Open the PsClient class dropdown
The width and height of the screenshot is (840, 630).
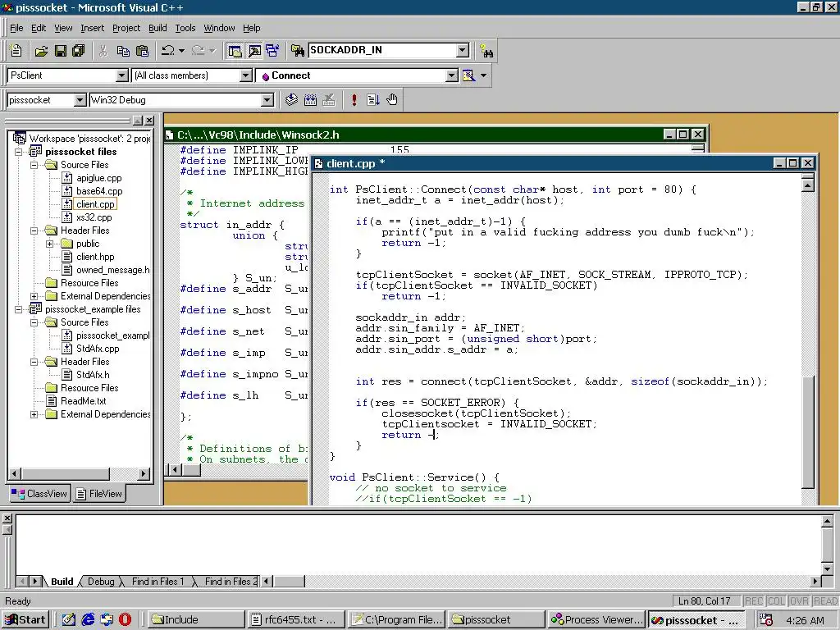click(x=122, y=75)
